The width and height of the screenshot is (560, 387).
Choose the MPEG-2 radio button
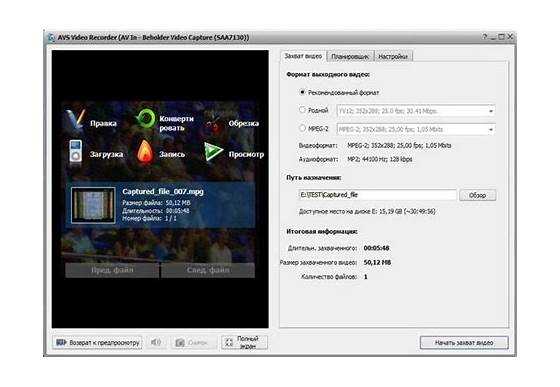(x=302, y=128)
